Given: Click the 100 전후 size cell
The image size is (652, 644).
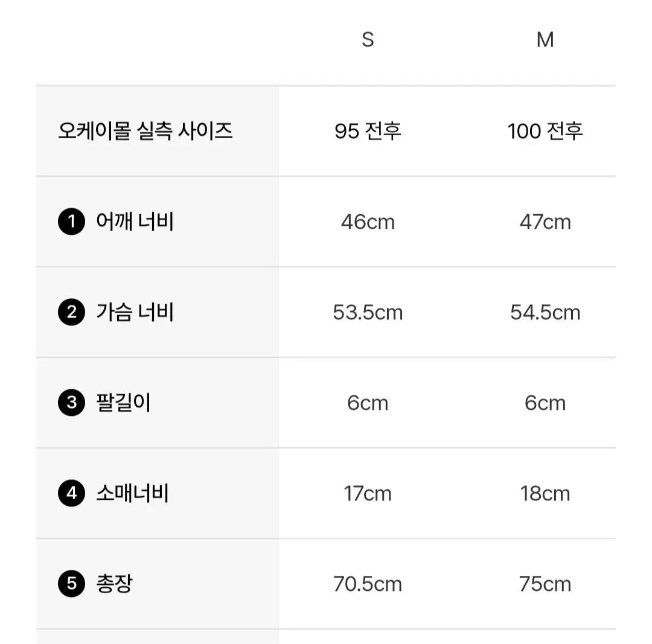Looking at the screenshot, I should pos(545,131).
